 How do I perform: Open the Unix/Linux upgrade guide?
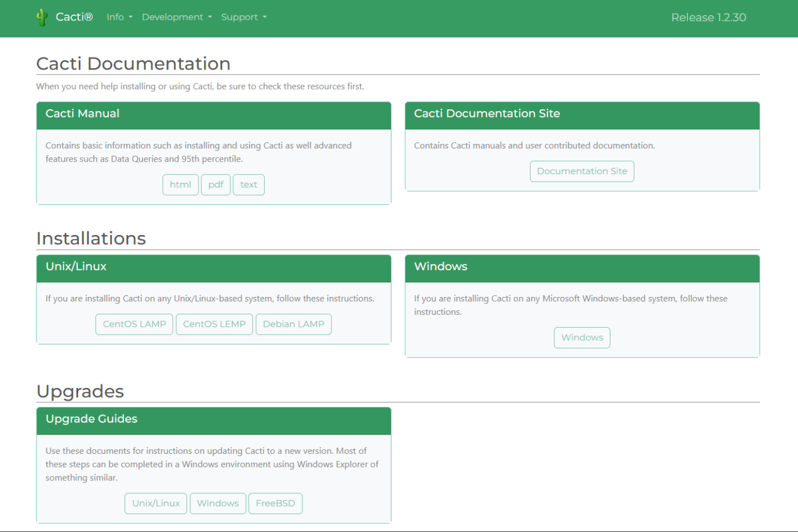click(x=156, y=503)
